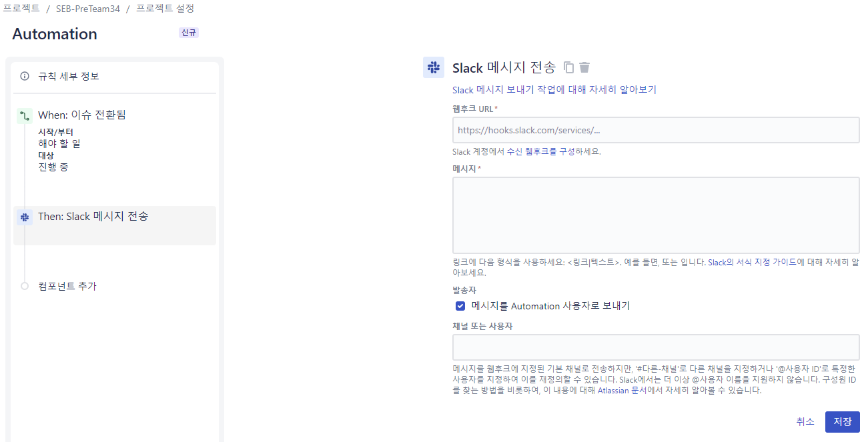Click the Slack 메시지 전송 heading

(x=504, y=67)
